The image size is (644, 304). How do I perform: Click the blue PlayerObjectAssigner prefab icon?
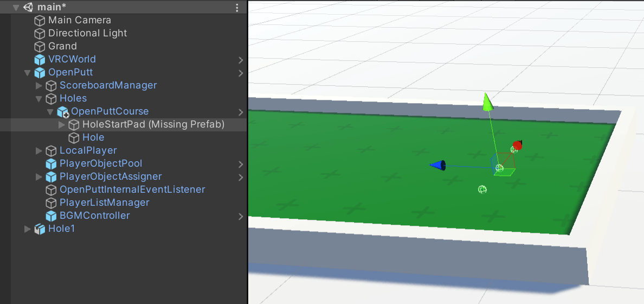pos(51,177)
